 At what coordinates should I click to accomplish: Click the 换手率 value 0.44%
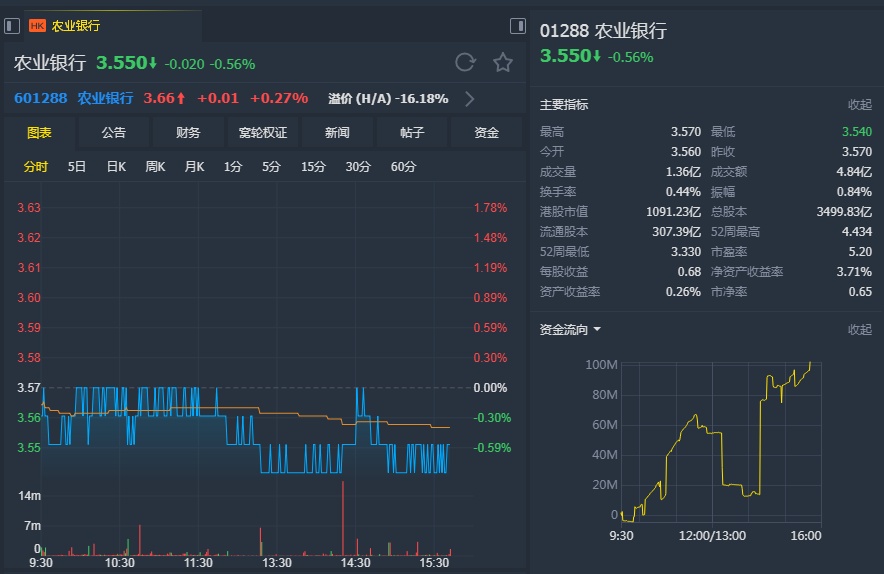tap(683, 192)
